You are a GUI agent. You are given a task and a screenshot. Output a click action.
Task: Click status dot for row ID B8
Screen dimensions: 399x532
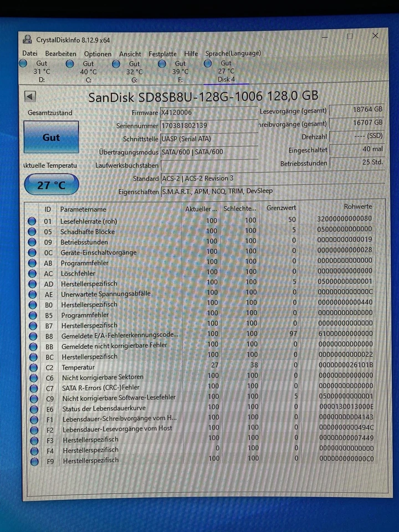tap(33, 336)
